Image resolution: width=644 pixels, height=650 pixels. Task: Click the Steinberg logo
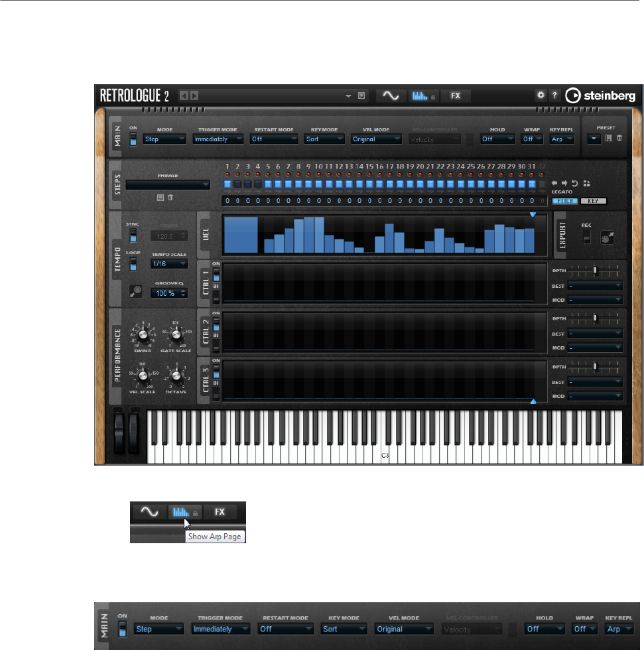pos(600,96)
